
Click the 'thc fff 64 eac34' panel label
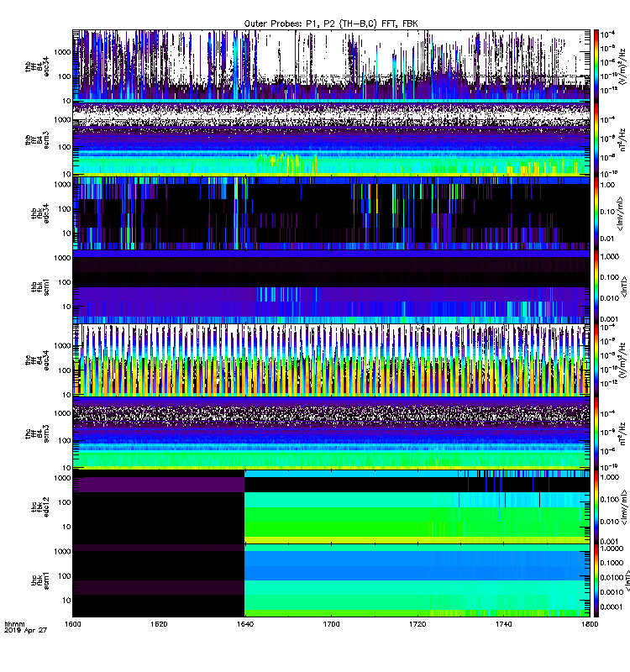coord(37,360)
